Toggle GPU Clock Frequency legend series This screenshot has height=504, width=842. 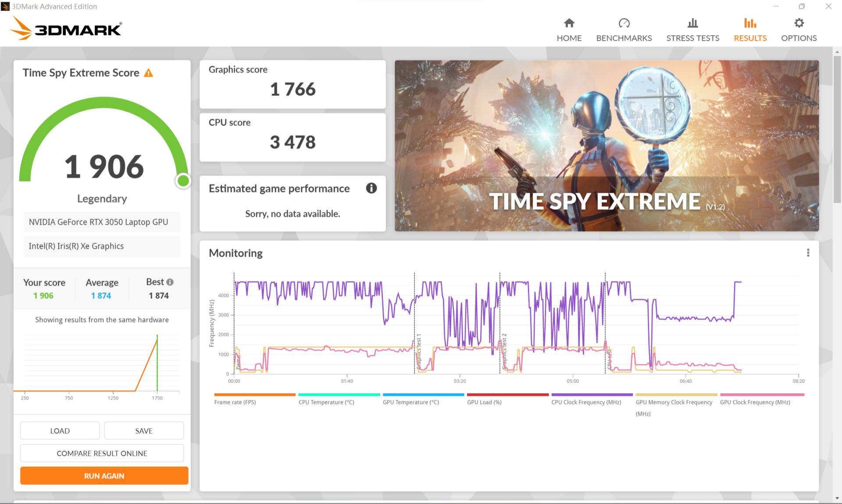(761, 399)
